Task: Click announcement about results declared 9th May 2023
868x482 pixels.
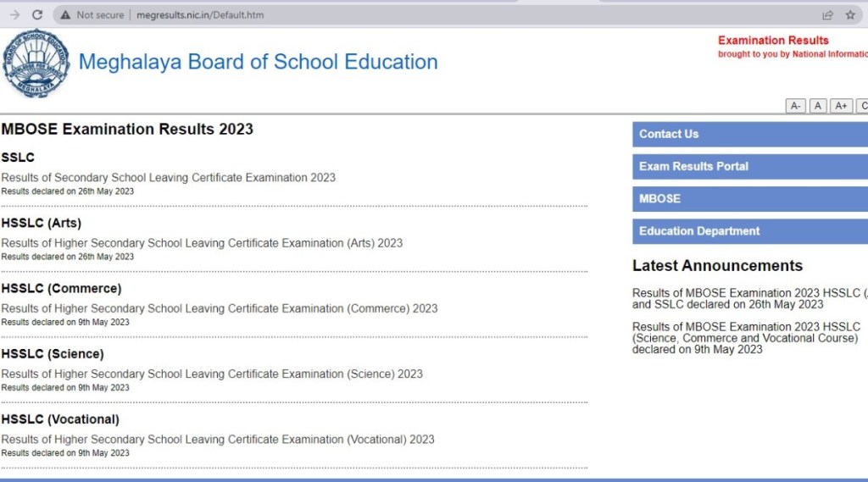Action: coord(748,338)
